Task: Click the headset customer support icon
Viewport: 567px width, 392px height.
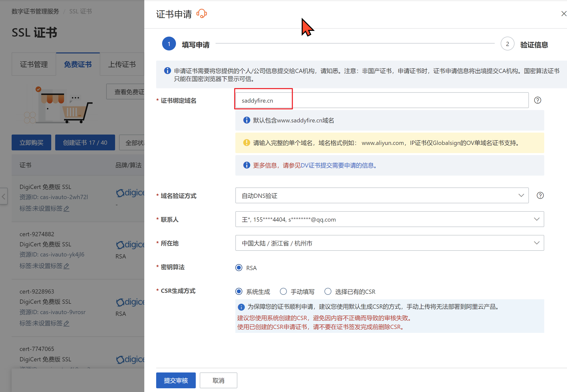Action: click(201, 14)
